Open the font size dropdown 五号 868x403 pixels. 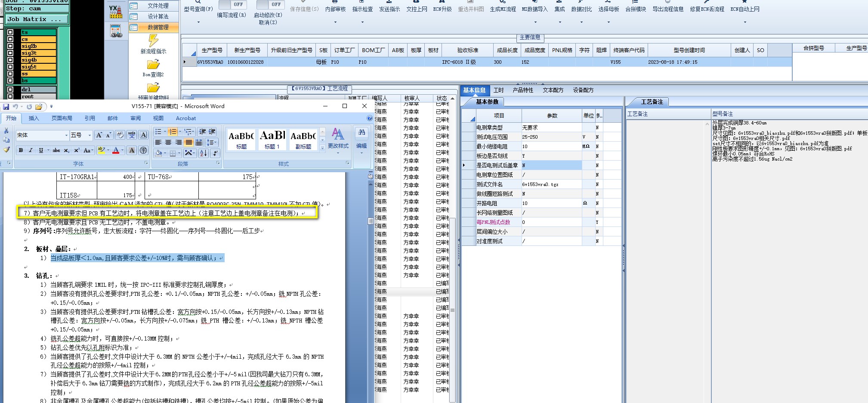[x=90, y=135]
